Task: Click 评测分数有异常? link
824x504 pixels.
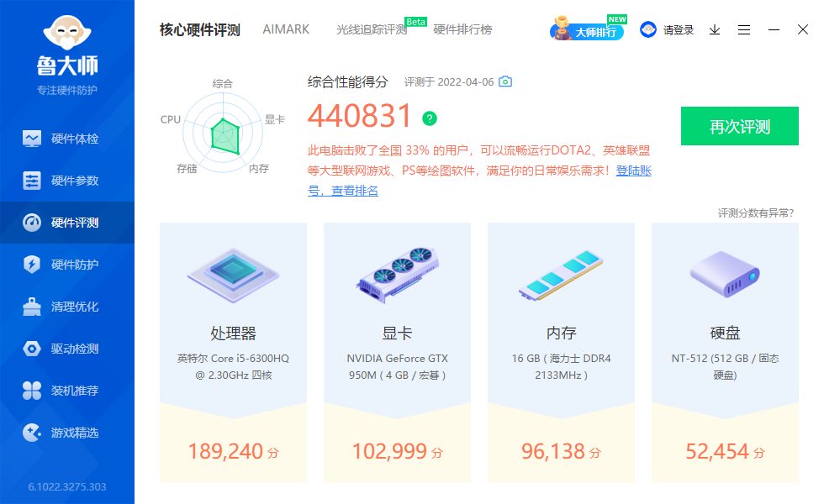Action: click(x=756, y=213)
